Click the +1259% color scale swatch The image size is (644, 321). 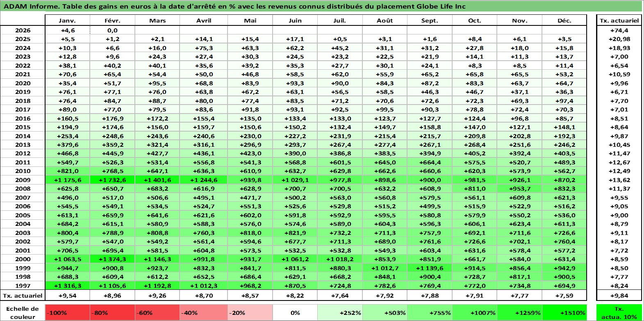(519, 312)
